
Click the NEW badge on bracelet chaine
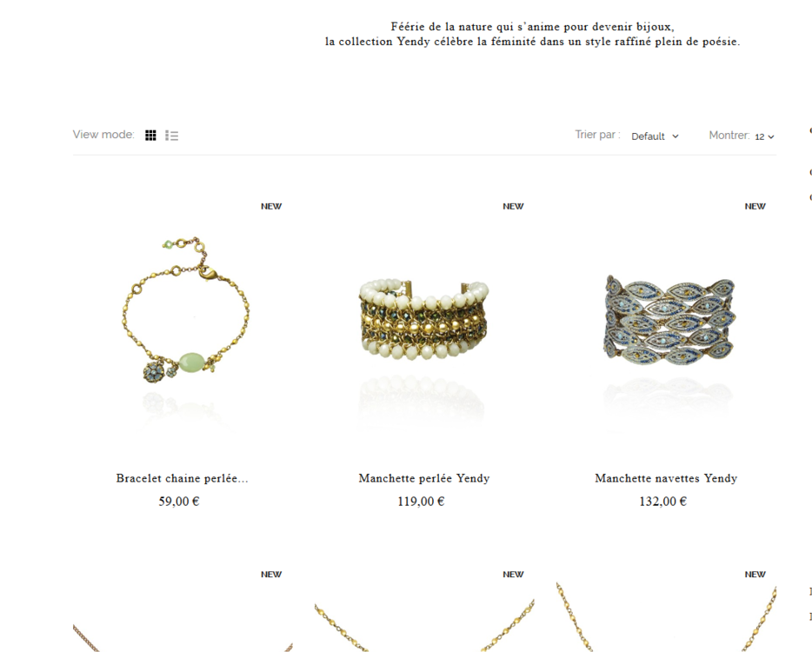(x=271, y=206)
